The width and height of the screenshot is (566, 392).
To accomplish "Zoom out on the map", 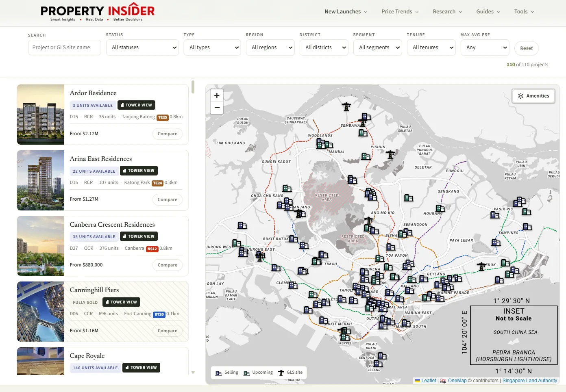I will point(217,108).
